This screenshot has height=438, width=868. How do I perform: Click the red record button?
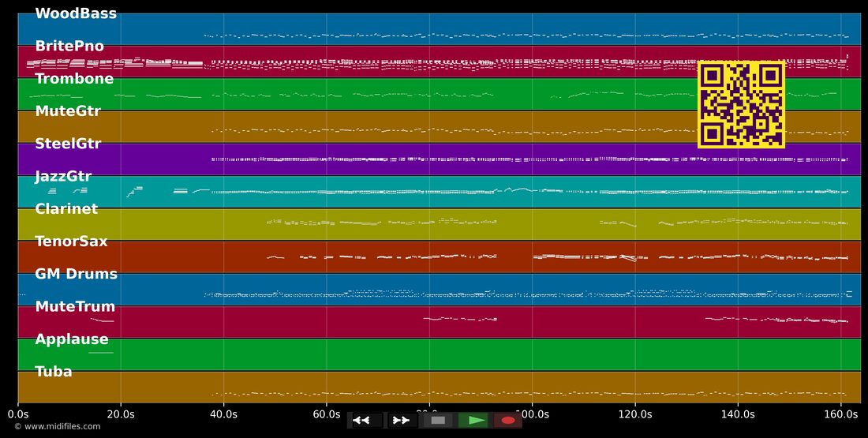pyautogui.click(x=508, y=421)
